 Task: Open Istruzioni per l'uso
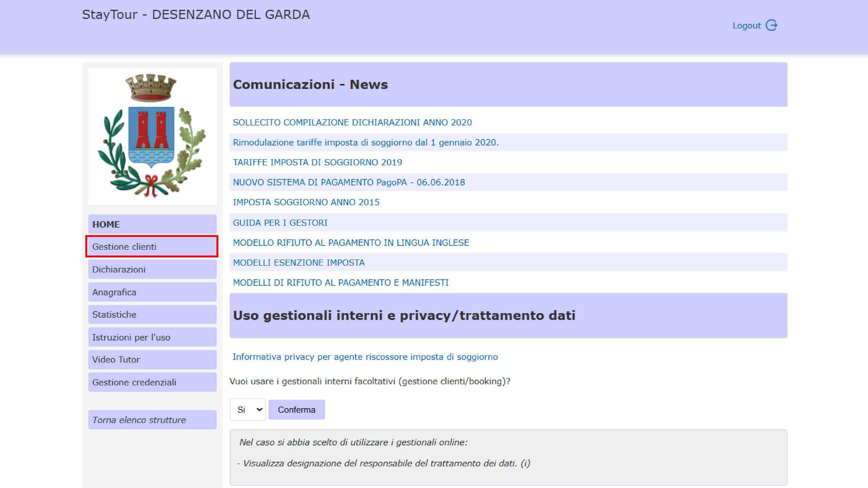pos(152,337)
